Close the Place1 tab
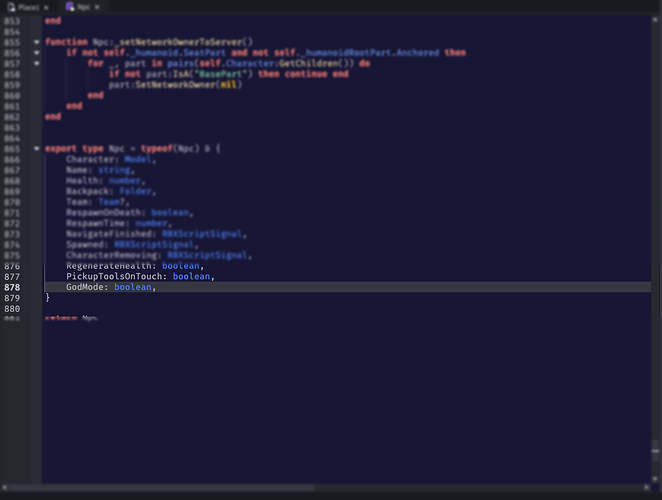The image size is (662, 500). click(46, 8)
